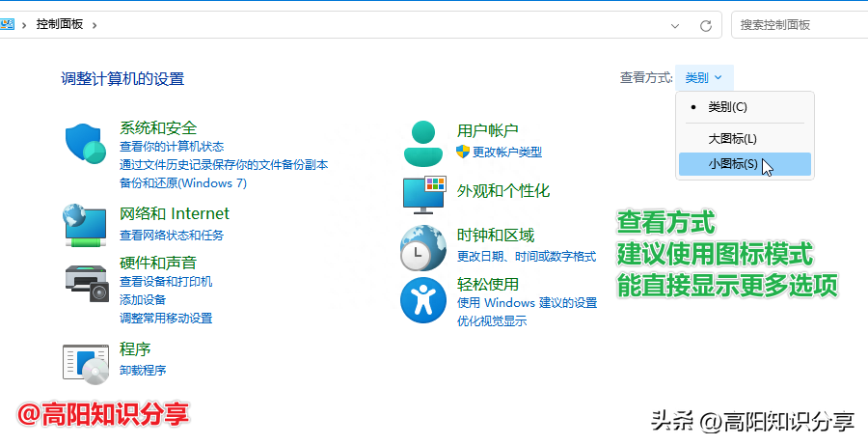
Task: Expand chevron after 控制面板 in breadcrumb
Action: click(95, 25)
